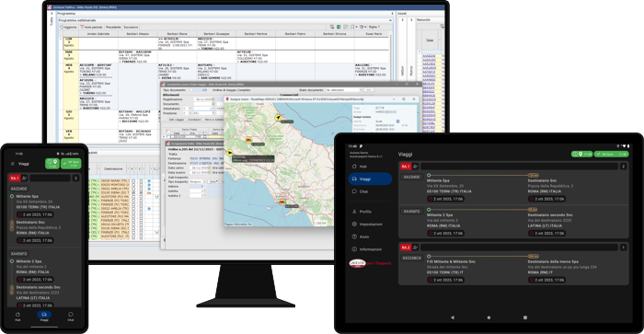
Task: Tick first checkbox in the NARNI destination row
Action: click(133, 180)
